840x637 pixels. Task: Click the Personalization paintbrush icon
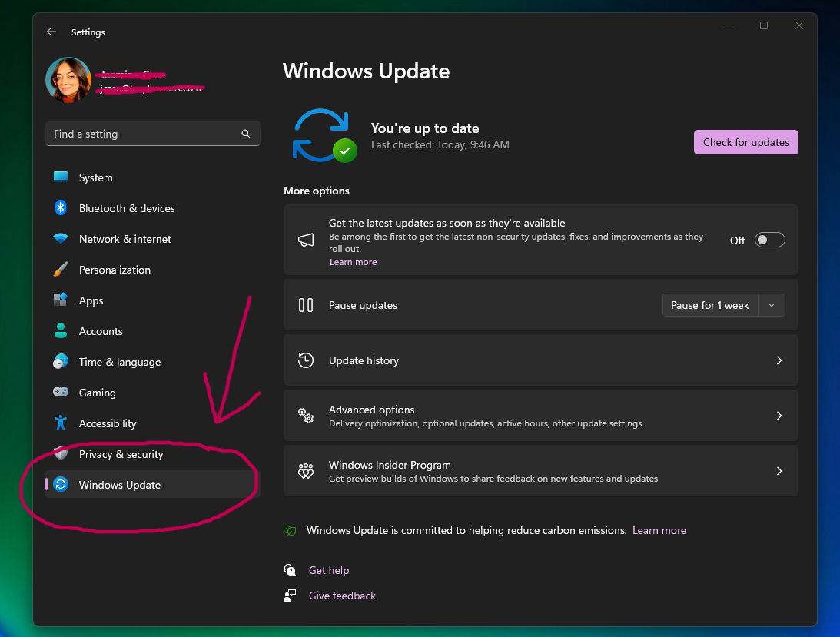click(x=61, y=269)
